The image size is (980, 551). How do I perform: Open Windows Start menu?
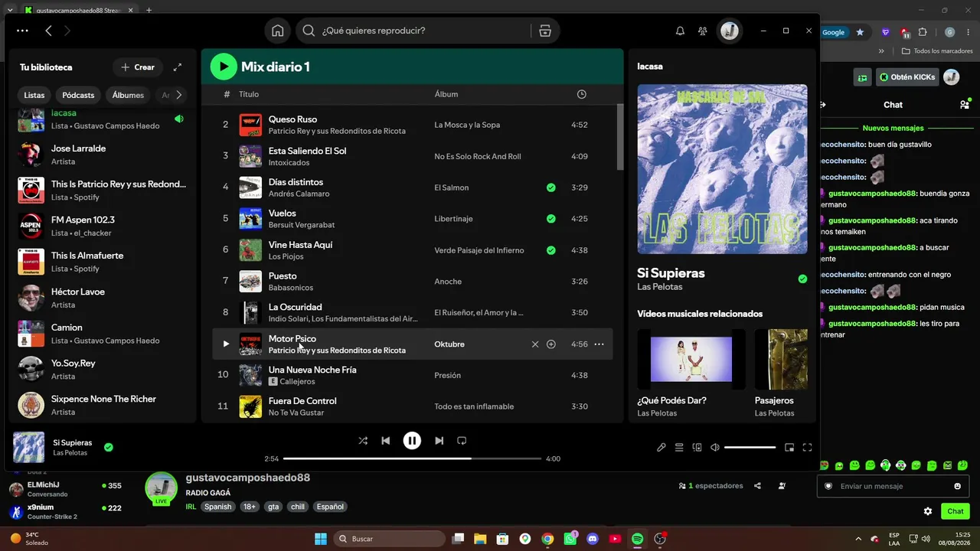click(x=321, y=539)
